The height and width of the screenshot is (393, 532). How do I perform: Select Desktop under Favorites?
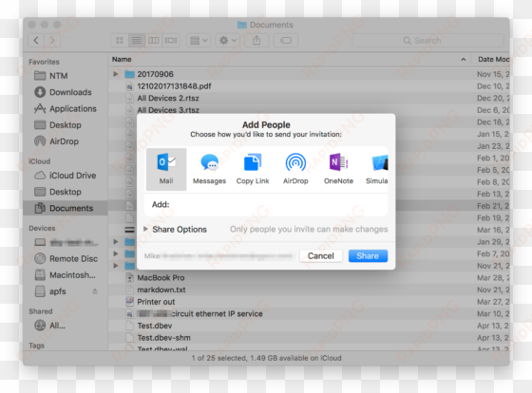pos(58,125)
